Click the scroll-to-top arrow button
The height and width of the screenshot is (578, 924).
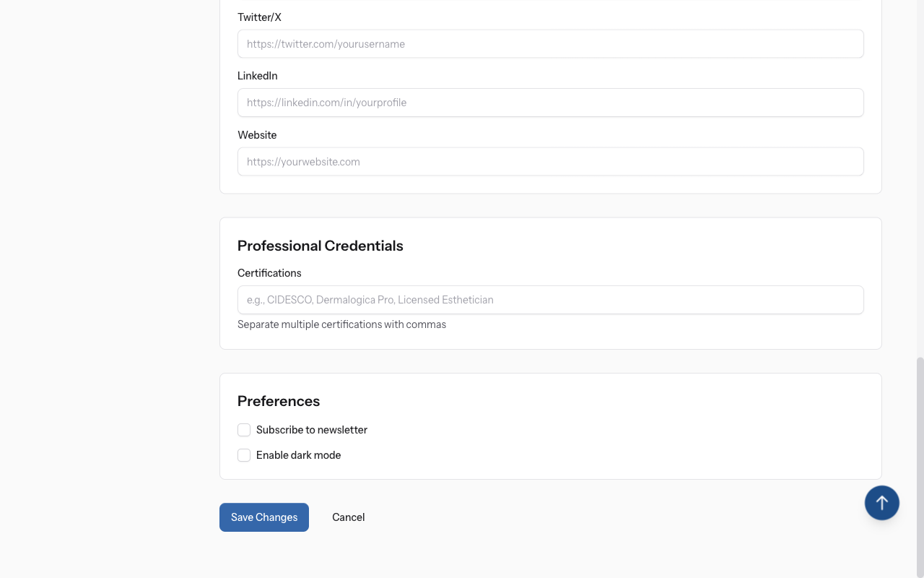pyautogui.click(x=881, y=502)
